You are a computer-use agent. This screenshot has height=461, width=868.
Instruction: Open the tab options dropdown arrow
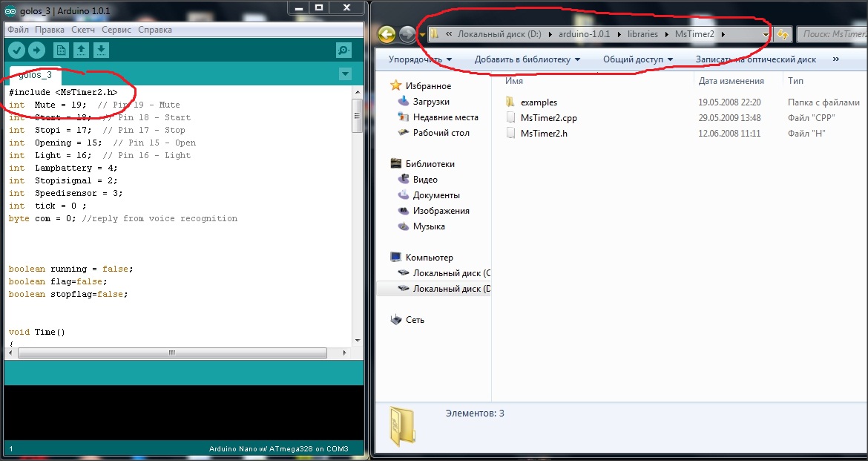tap(344, 73)
